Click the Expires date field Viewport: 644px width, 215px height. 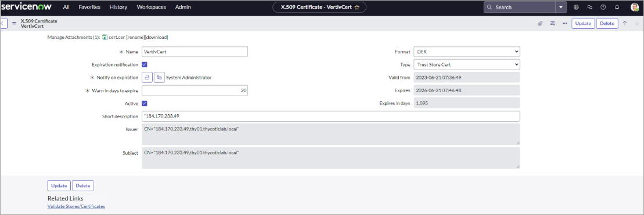pyautogui.click(x=466, y=90)
